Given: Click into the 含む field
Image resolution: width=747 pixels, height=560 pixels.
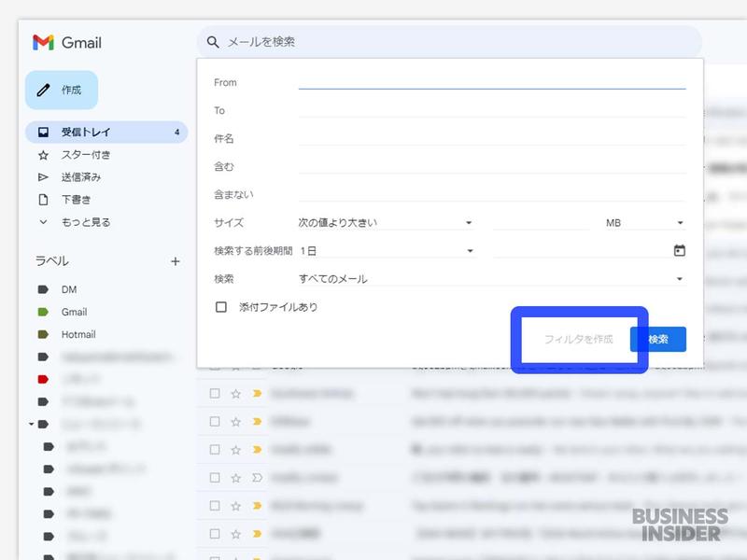Looking at the screenshot, I should pyautogui.click(x=492, y=166).
